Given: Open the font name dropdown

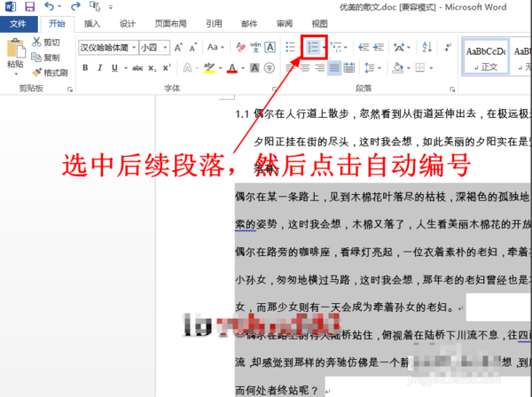Looking at the screenshot, I should pos(134,48).
